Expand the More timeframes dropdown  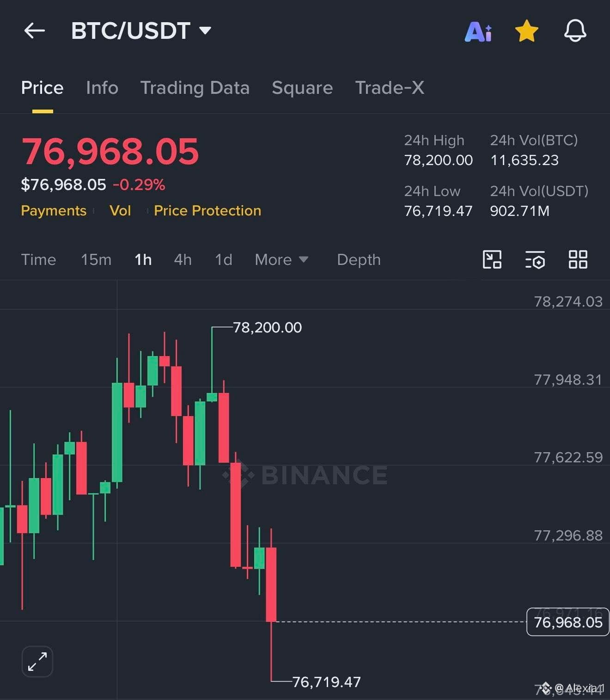(281, 260)
